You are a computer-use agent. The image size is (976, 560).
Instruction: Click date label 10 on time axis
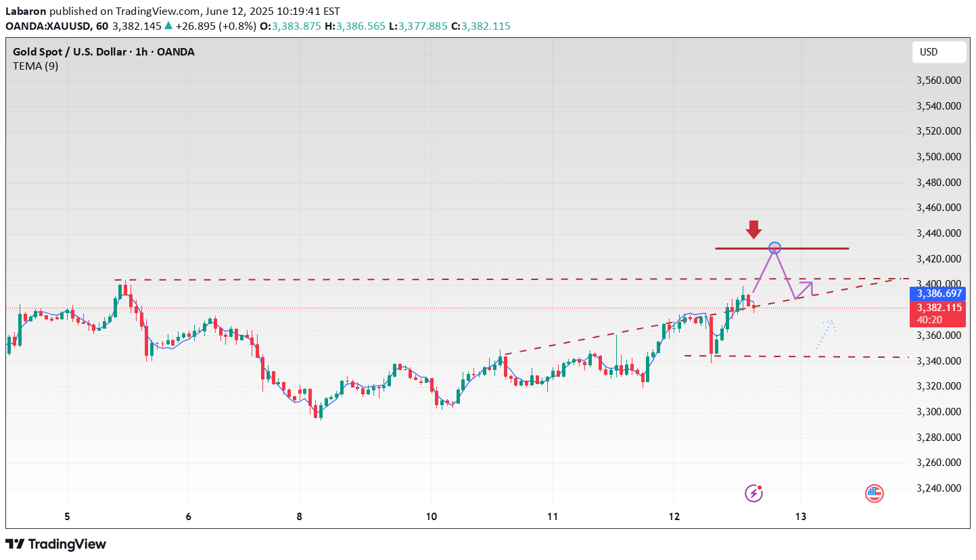432,517
